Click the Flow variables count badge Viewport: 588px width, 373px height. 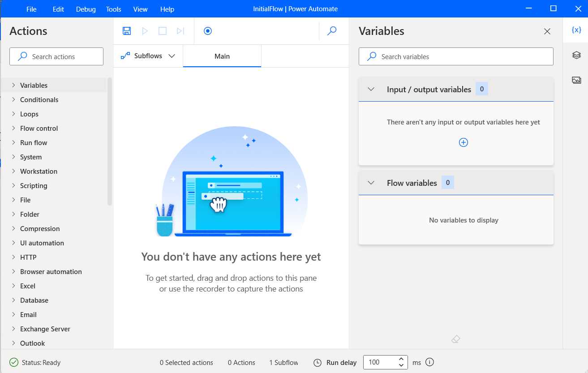pos(448,183)
